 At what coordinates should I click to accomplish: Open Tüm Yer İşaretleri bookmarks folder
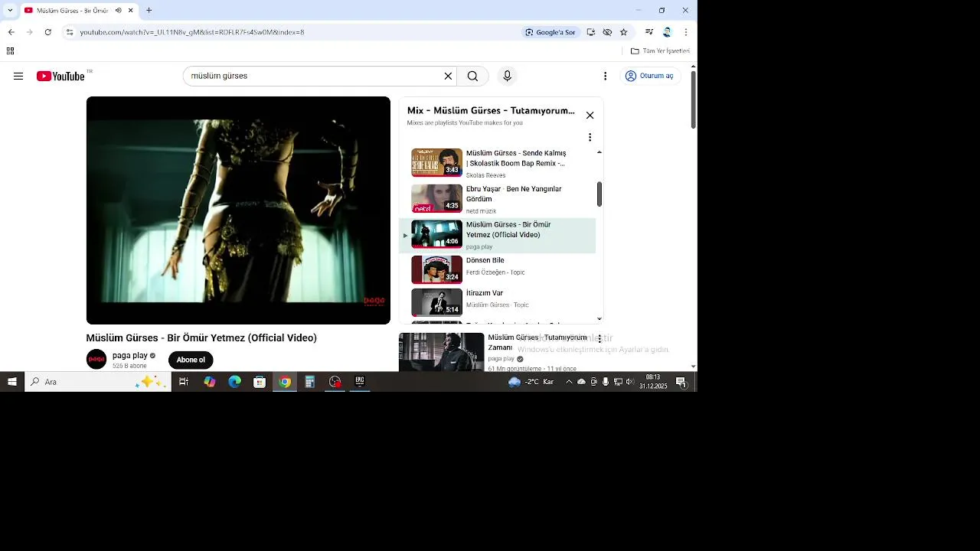[660, 51]
